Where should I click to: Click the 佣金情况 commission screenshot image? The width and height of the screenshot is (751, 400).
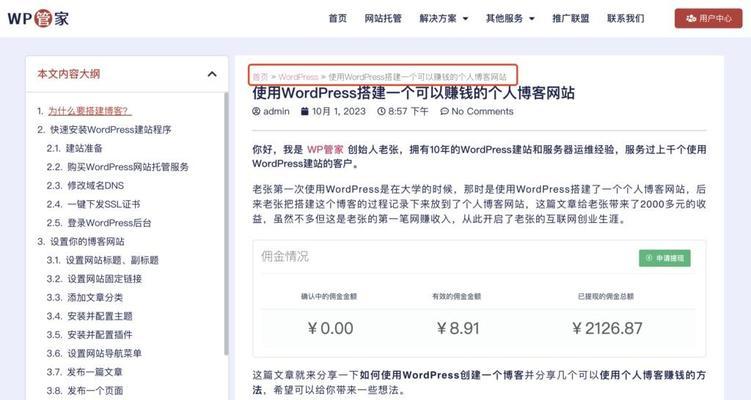[479, 298]
